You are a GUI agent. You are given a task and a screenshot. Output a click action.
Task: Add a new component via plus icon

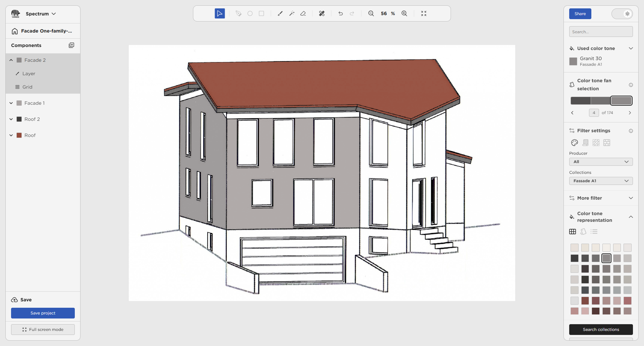pos(71,45)
